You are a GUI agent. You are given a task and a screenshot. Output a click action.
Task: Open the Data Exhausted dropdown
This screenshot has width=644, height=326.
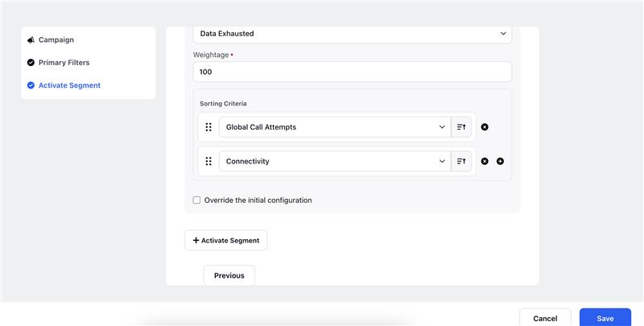coord(353,34)
